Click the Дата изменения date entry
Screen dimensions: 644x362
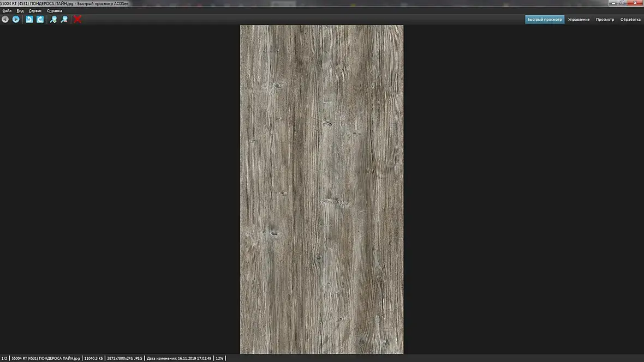179,358
